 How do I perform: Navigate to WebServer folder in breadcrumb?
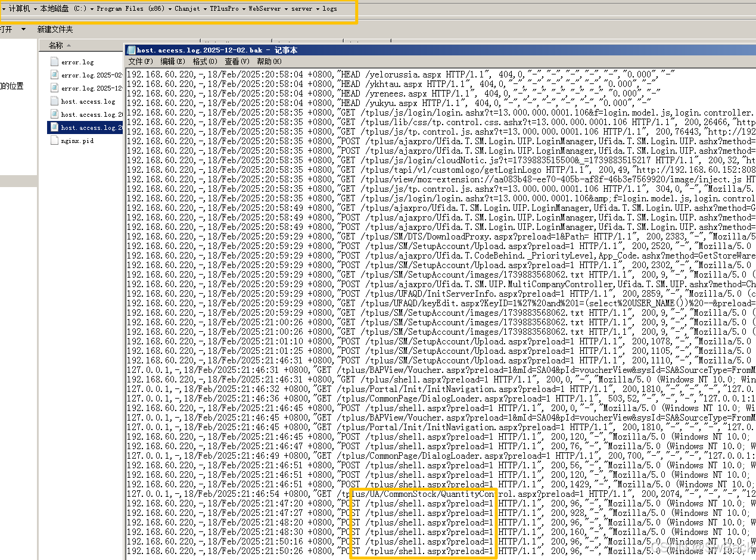tap(265, 9)
